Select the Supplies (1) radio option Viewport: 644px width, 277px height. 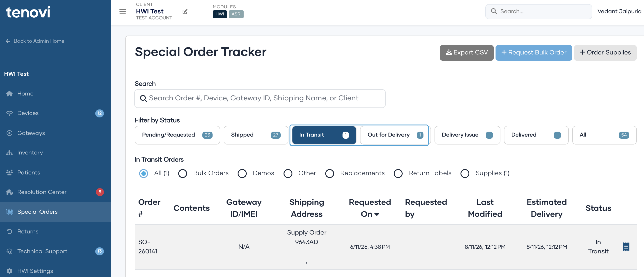click(465, 173)
